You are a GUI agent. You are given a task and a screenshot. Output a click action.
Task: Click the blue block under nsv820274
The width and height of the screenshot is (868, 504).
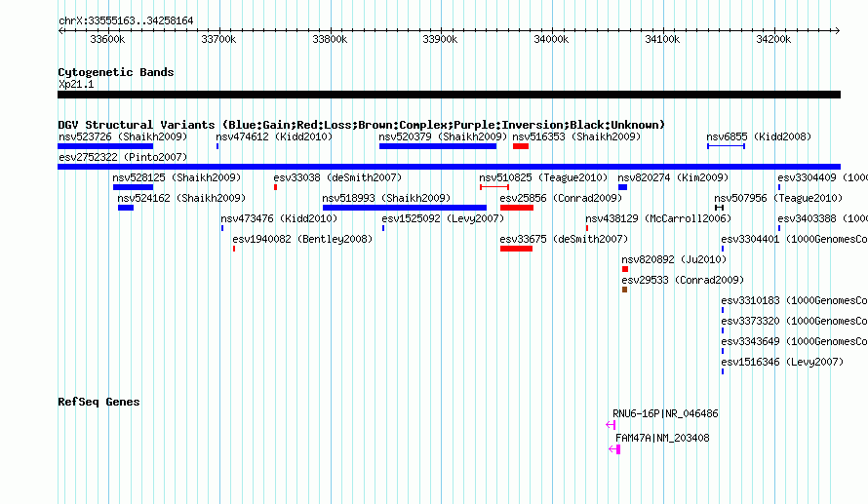[623, 187]
